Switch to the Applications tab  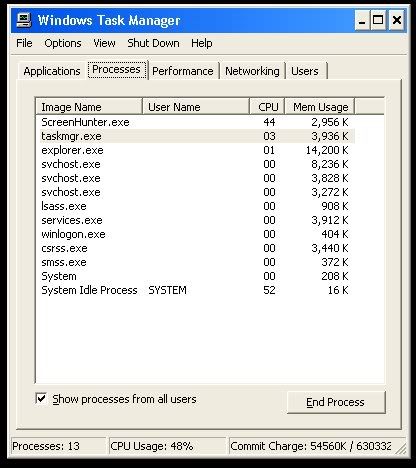point(52,71)
